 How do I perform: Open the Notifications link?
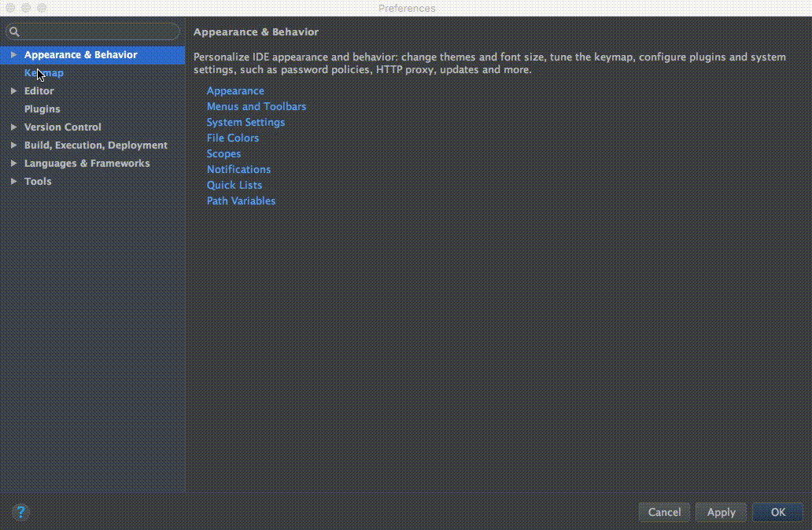tap(238, 169)
